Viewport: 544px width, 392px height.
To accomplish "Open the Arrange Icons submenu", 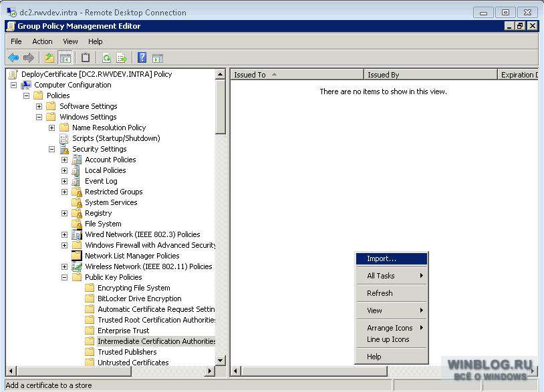I will 392,328.
